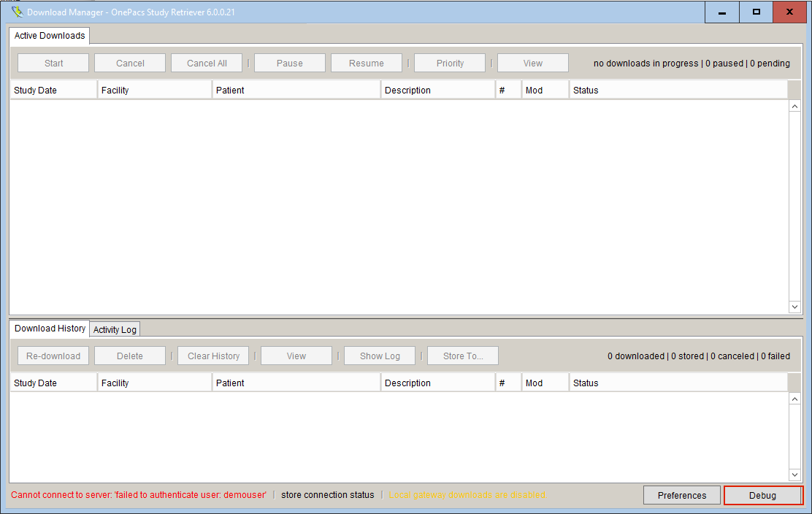Click the Mod column header in Active Downloads
Screen dimensions: 812x514
[545, 90]
